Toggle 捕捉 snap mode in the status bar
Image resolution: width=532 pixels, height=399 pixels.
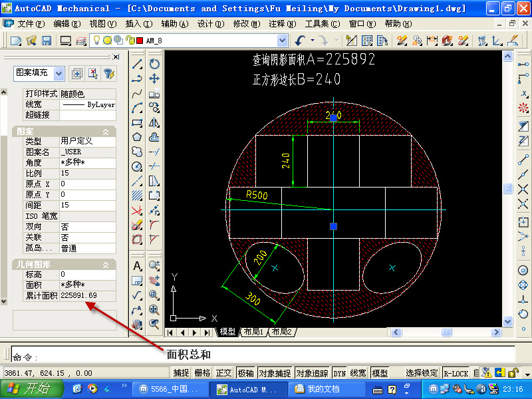181,373
